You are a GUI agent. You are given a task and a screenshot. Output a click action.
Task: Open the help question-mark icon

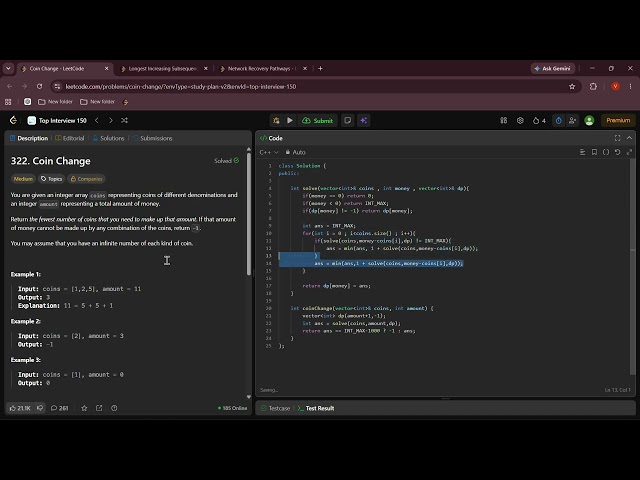coord(114,408)
